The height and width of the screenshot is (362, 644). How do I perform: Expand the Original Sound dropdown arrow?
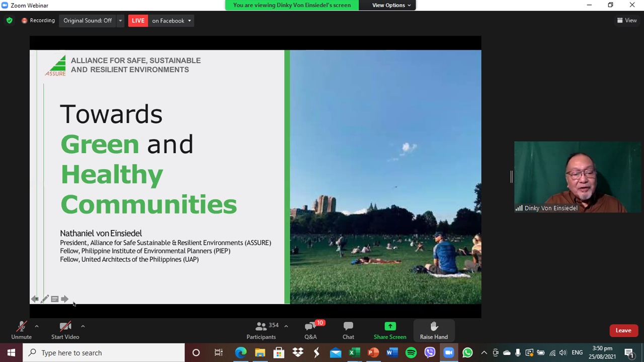point(120,21)
